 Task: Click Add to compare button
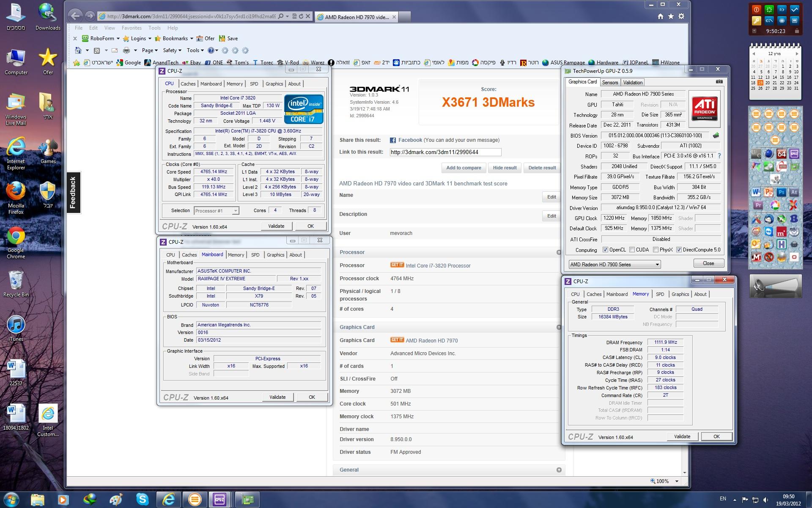pos(464,168)
